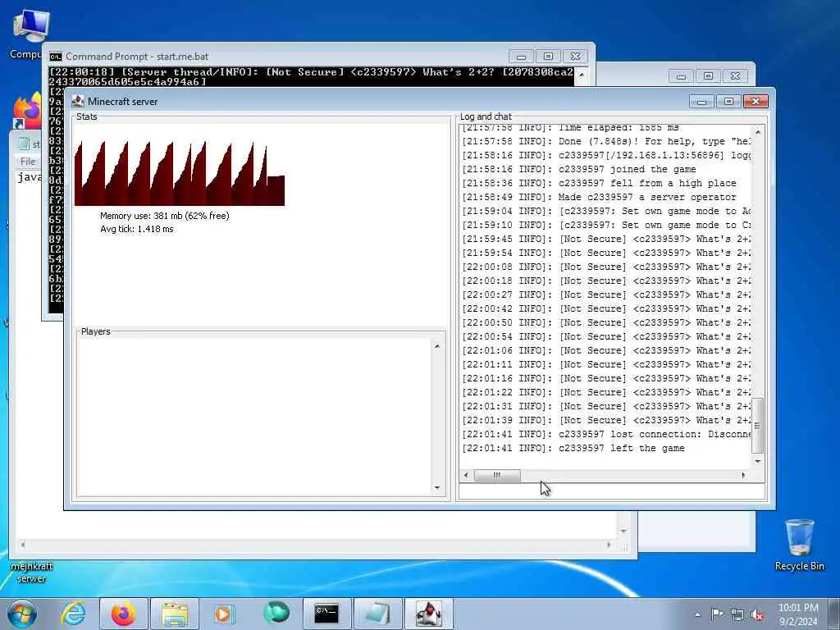
Task: Minimize the Minecraft server window
Action: coord(702,101)
